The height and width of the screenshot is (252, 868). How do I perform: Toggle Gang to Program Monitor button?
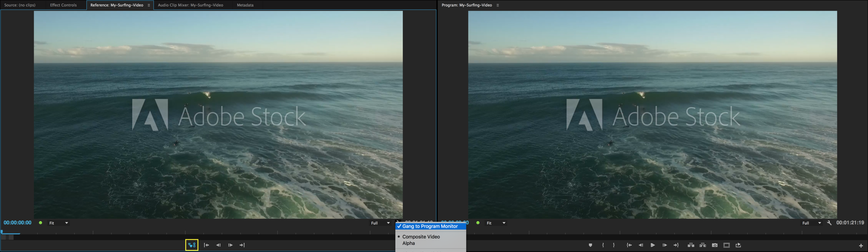click(x=192, y=245)
